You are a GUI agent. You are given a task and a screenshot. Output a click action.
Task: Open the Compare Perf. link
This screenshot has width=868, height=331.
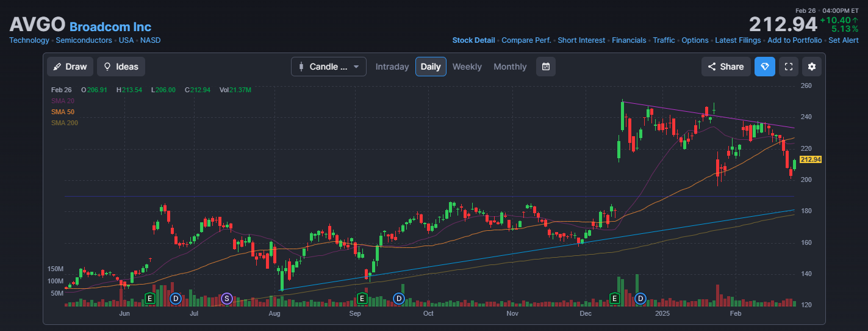tap(526, 40)
